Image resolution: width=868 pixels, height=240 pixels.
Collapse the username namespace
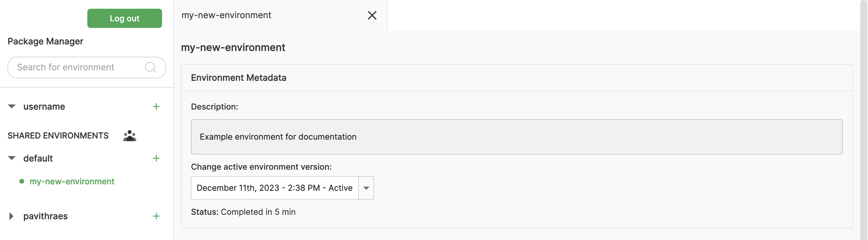(x=12, y=107)
